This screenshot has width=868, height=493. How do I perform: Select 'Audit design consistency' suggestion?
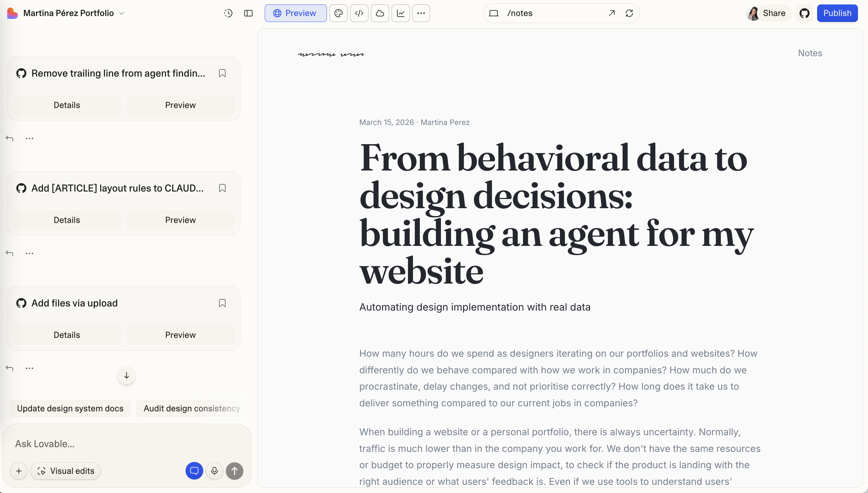coord(192,408)
